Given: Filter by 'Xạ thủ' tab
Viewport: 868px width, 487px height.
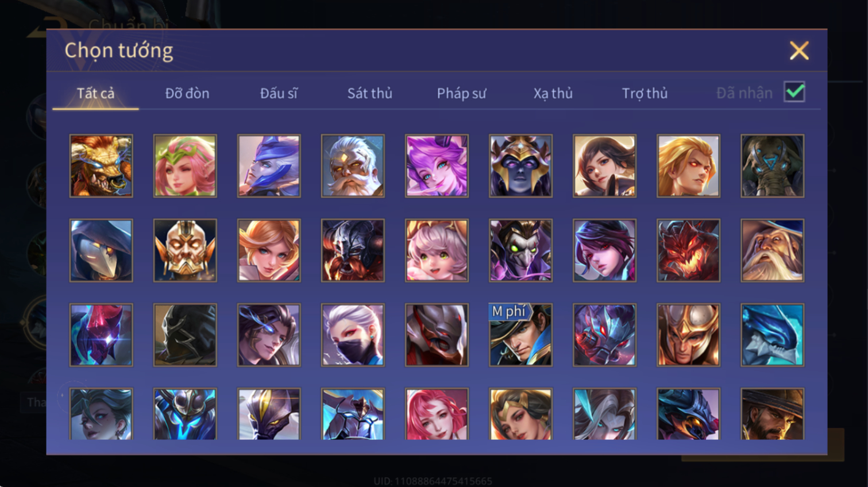Looking at the screenshot, I should pyautogui.click(x=553, y=93).
